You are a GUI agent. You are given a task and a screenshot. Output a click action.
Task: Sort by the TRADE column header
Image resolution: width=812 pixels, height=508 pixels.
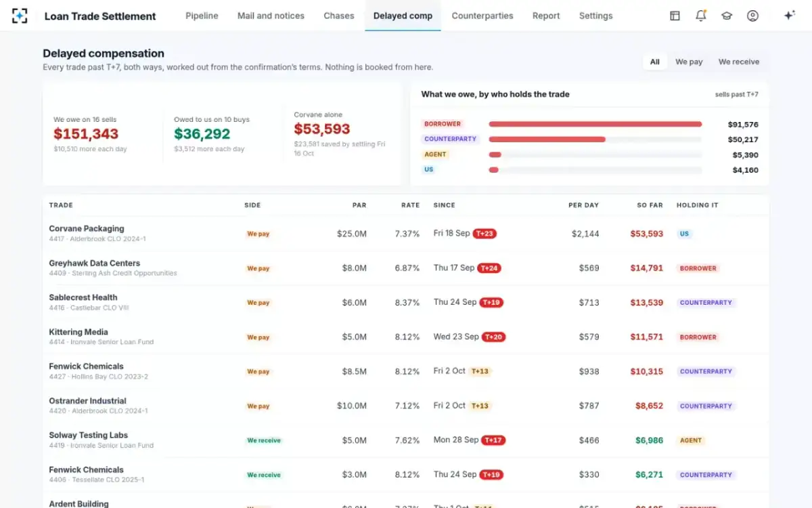pyautogui.click(x=61, y=205)
